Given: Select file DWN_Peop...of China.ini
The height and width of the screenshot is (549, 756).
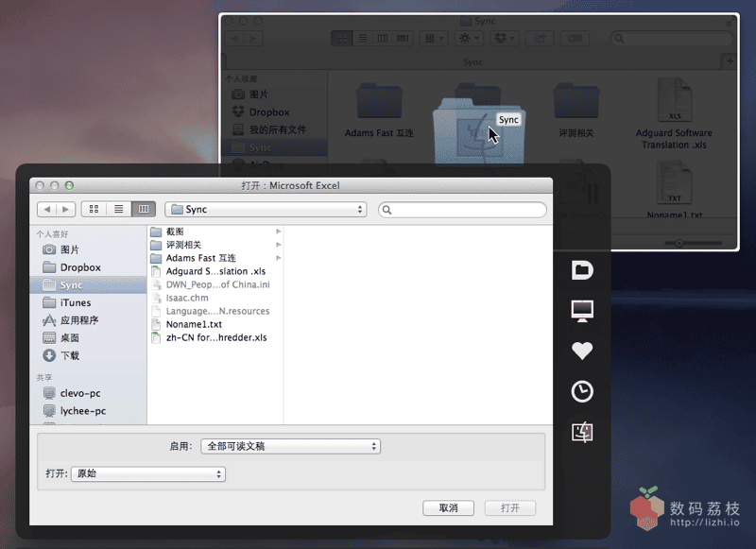Looking at the screenshot, I should pos(215,284).
